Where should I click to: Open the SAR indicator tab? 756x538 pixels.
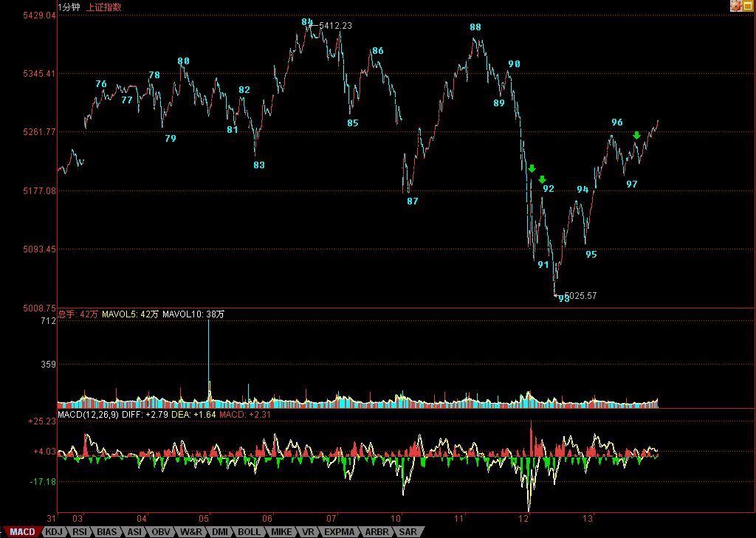coord(408,531)
